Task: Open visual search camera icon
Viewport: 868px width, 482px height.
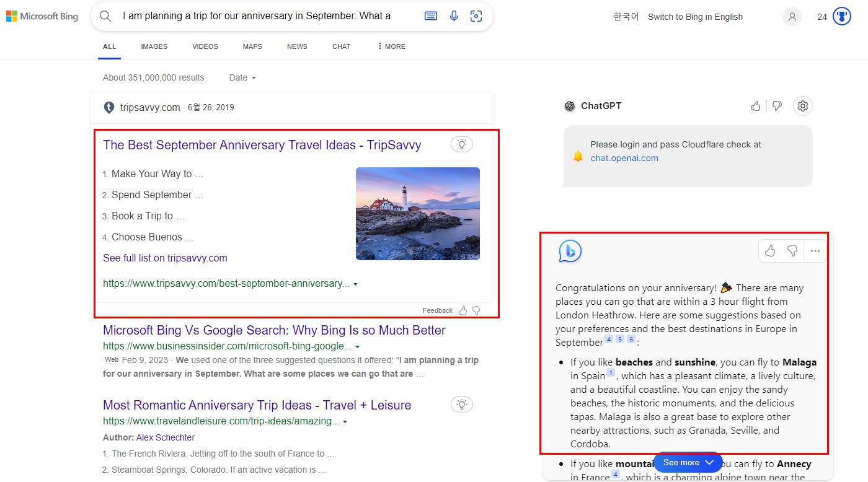Action: click(x=476, y=16)
